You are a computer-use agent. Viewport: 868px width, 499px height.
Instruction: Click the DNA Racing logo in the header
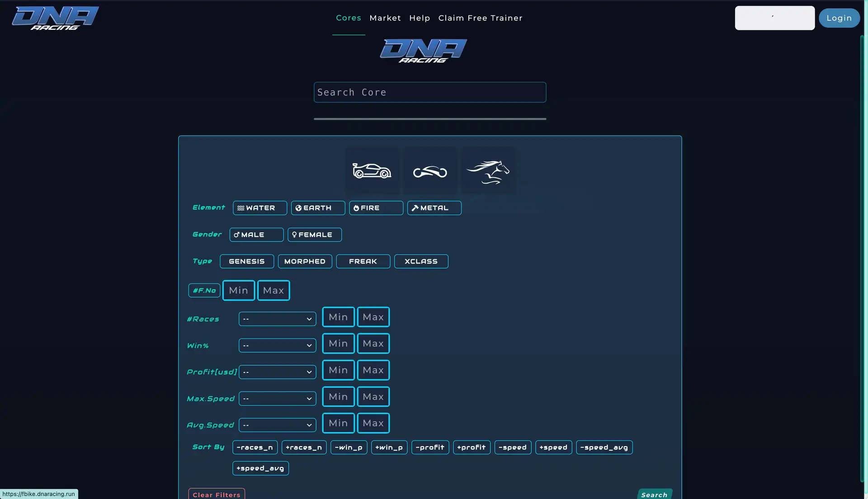coord(55,18)
